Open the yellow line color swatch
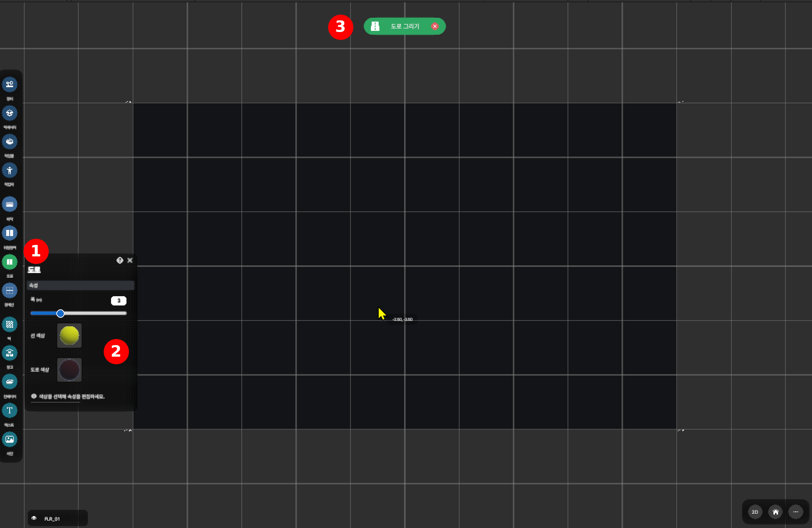 point(69,336)
